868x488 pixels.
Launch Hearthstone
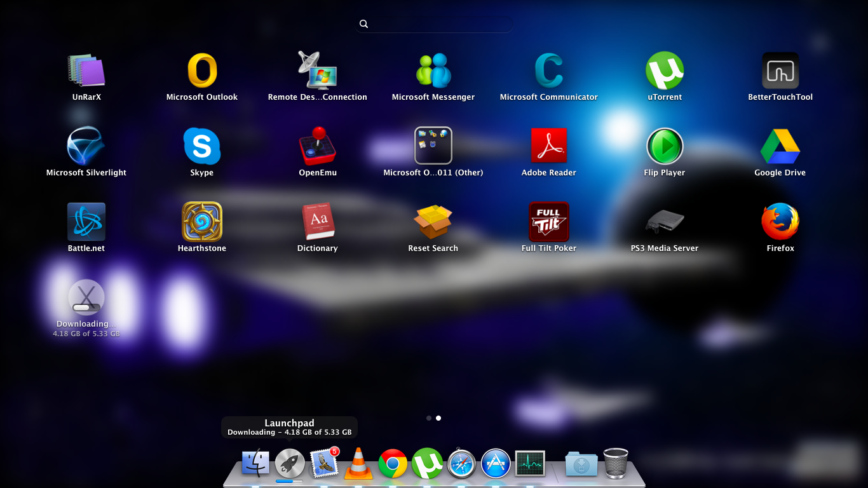(202, 222)
